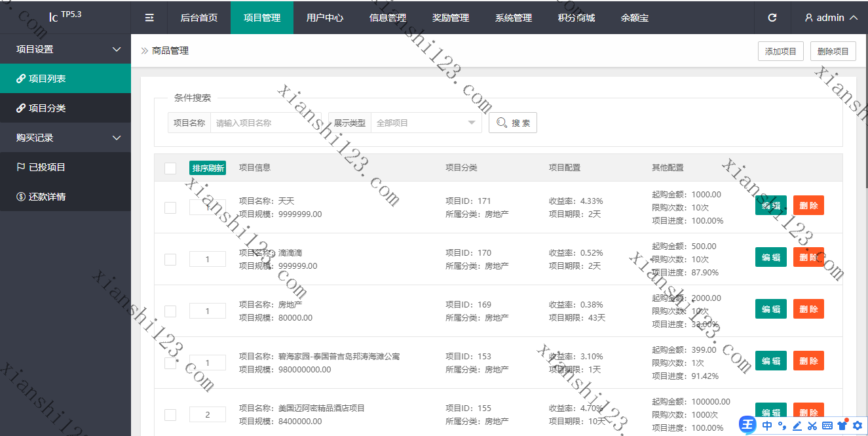Collapse the sidebar with the hamburger icon
Screen dimensions: 868x436
[x=149, y=18]
